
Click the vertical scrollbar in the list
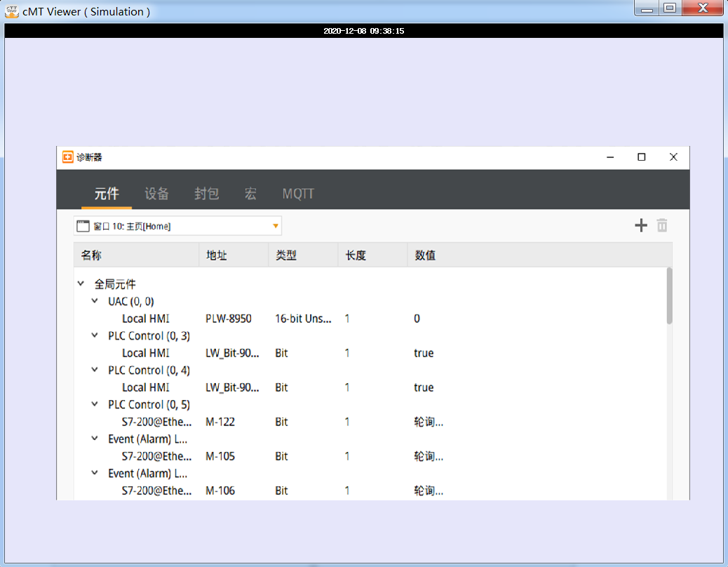point(669,296)
